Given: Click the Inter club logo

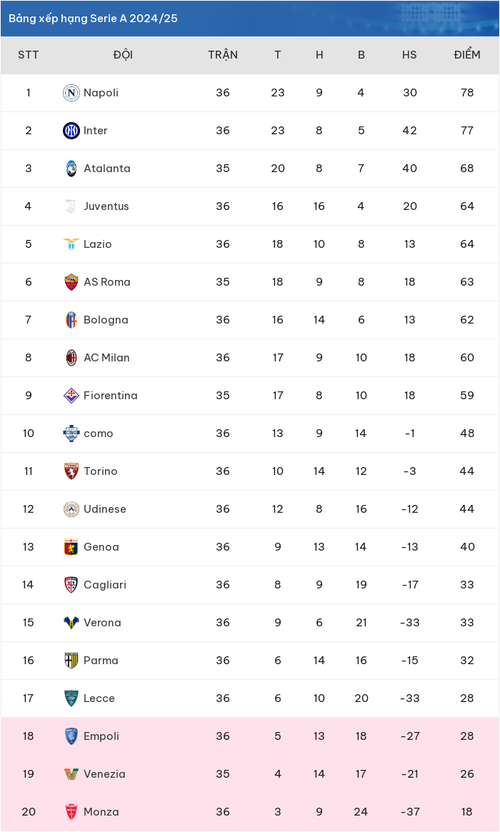Looking at the screenshot, I should point(71,131).
